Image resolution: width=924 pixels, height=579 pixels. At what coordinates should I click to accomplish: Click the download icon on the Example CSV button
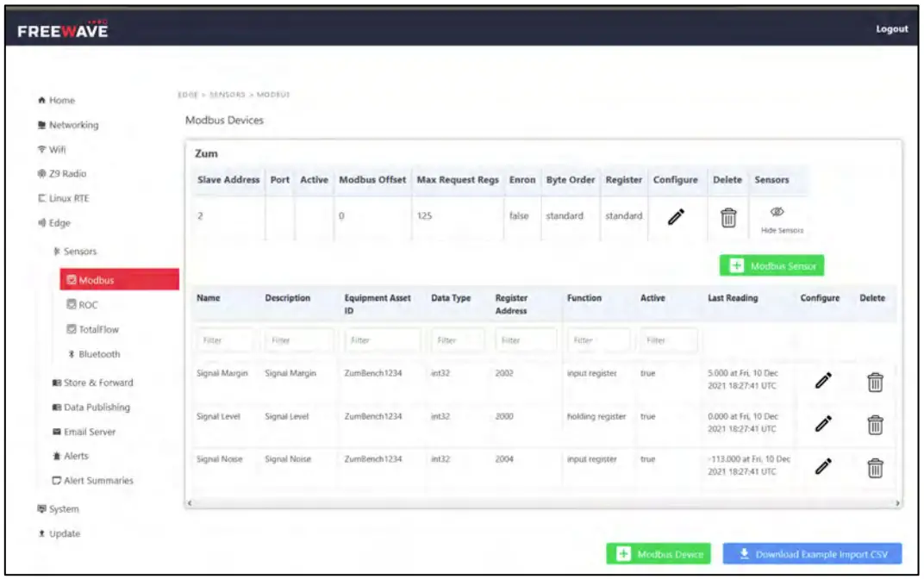tap(742, 553)
